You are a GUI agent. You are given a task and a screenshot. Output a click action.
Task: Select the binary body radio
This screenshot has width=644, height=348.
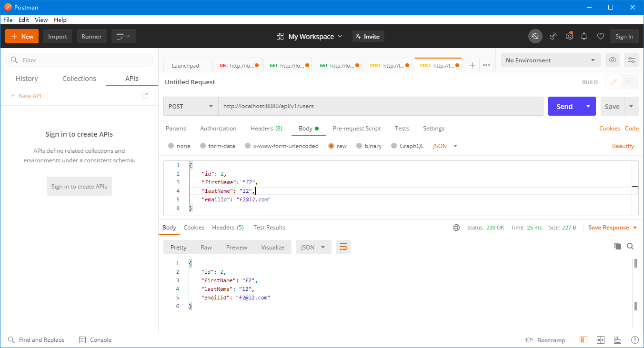pos(359,146)
